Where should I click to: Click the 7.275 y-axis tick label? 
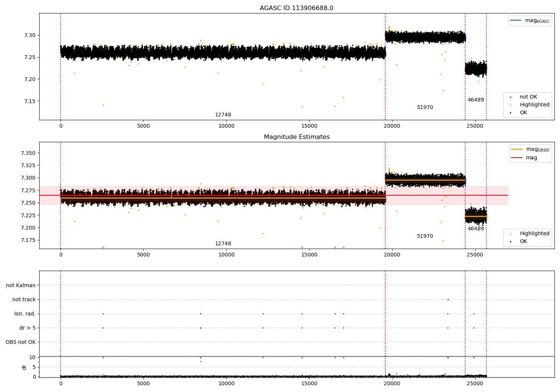(28, 190)
